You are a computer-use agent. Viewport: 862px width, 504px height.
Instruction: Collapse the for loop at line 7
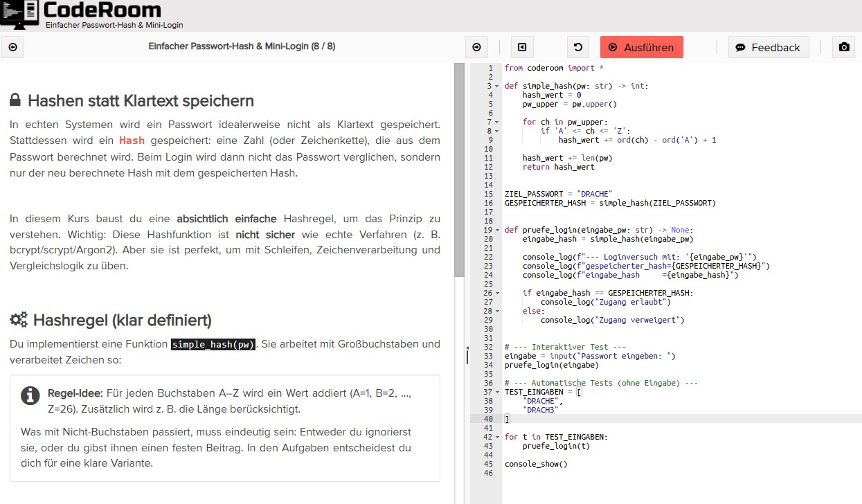click(x=497, y=122)
